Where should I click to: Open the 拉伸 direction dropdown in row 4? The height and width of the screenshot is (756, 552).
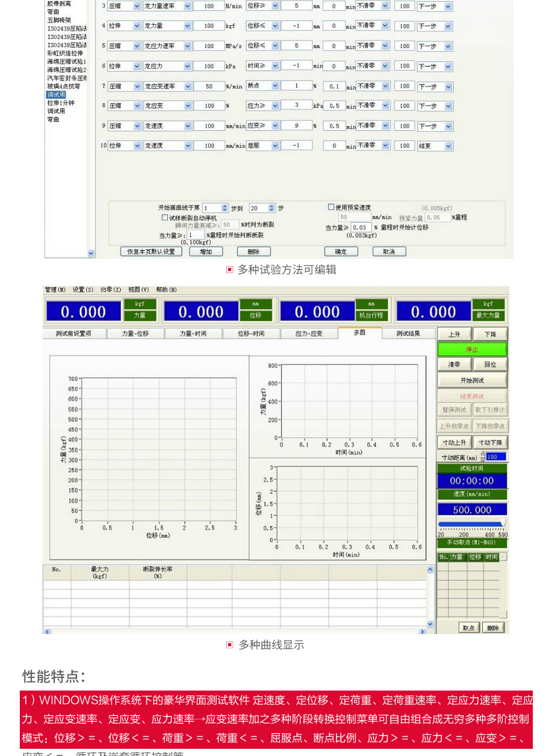click(137, 26)
